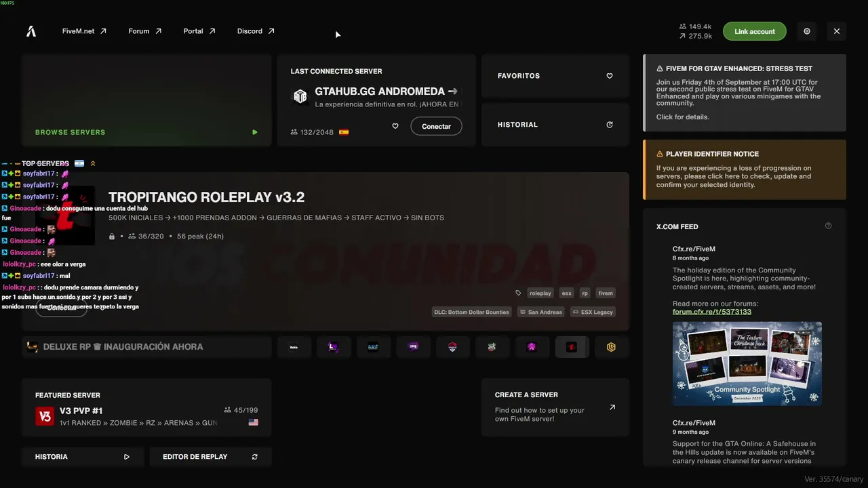
Task: Open Browse Servers panel
Action: (146, 100)
